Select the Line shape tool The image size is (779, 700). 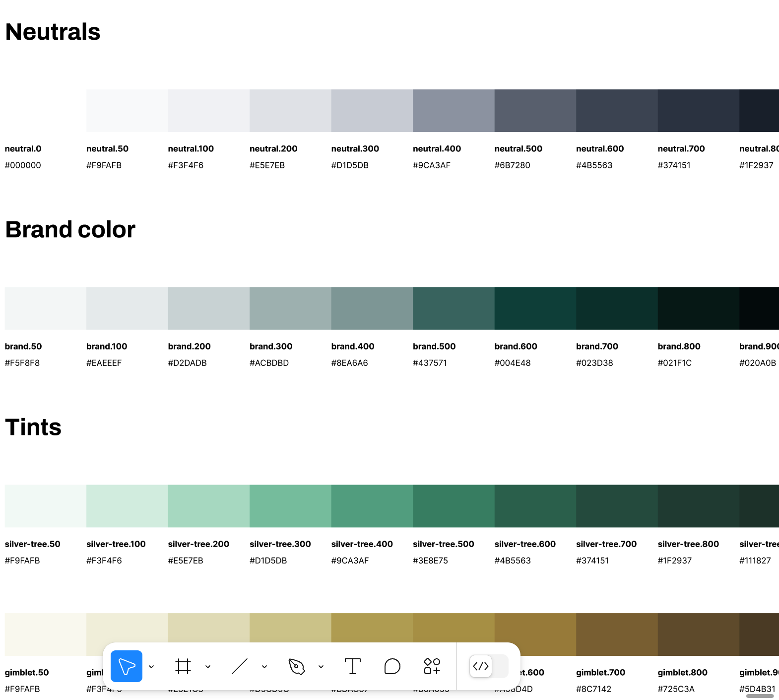coord(240,666)
